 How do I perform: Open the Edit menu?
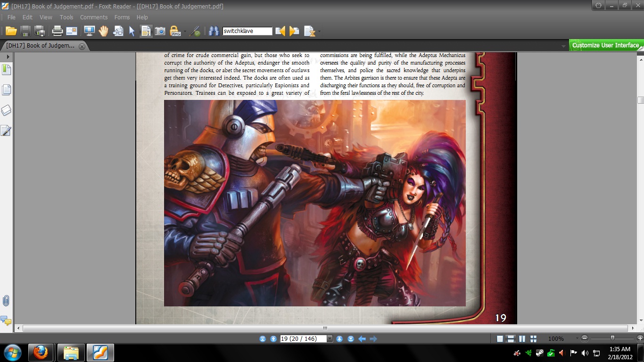[27, 17]
